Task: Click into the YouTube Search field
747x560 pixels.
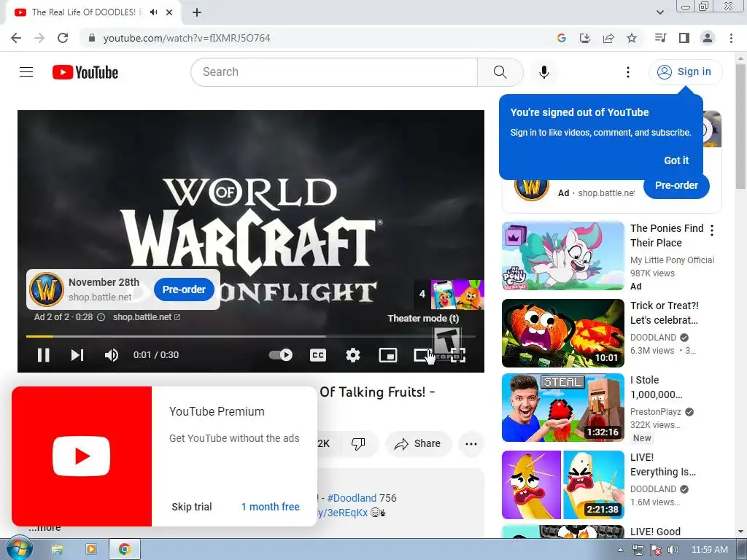Action: click(334, 72)
